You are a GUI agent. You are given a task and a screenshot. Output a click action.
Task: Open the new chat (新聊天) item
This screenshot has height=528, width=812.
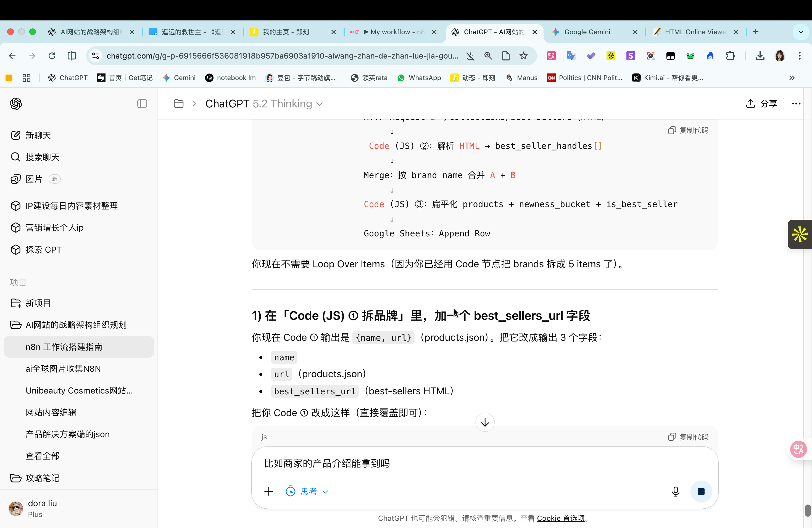coord(38,135)
